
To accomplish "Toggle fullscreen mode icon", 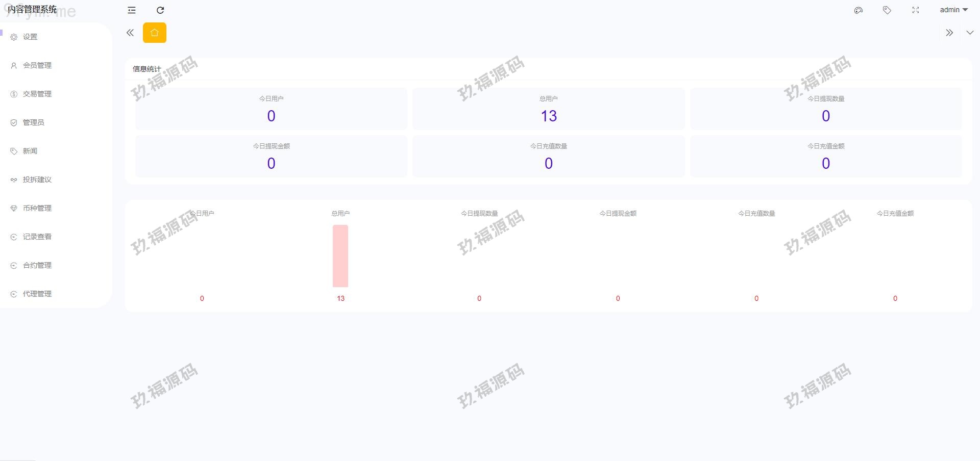I will [x=916, y=10].
